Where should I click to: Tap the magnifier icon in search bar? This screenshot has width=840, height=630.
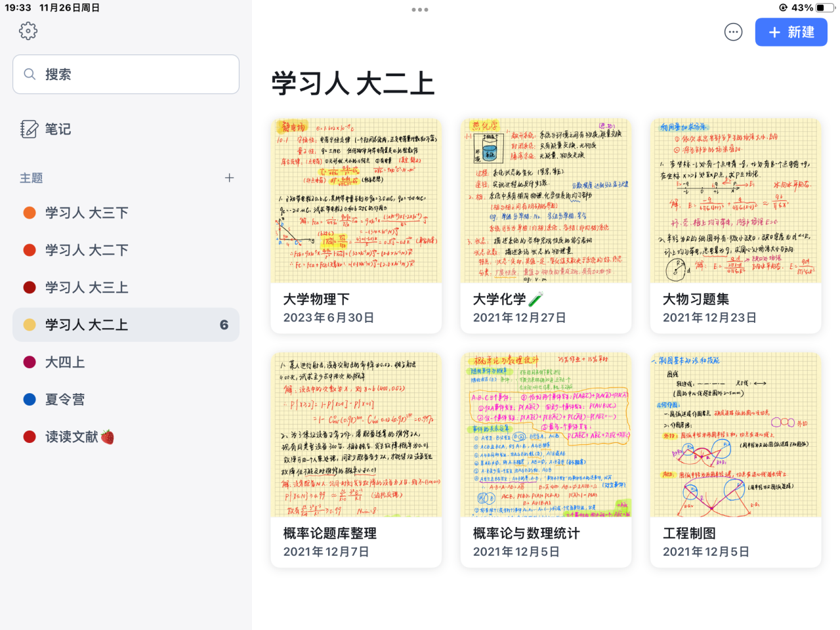(x=30, y=74)
